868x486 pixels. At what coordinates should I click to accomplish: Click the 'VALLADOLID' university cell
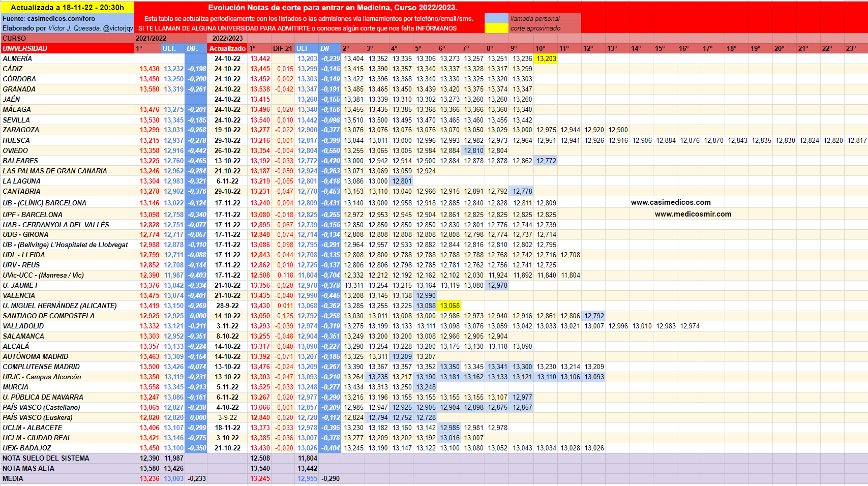click(67, 326)
